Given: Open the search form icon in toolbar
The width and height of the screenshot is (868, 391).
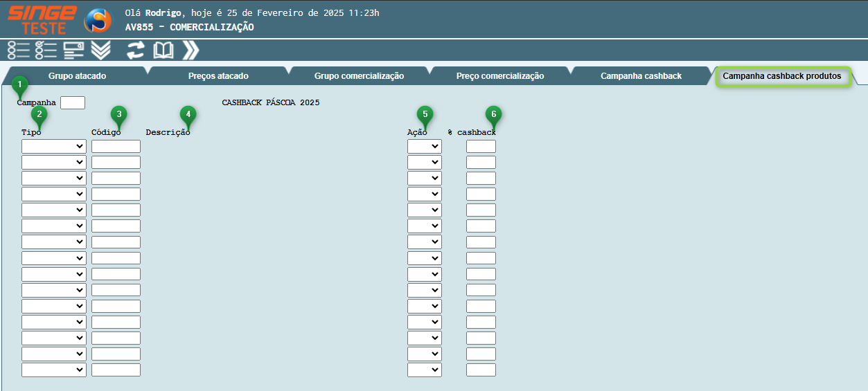Looking at the screenshot, I should [x=73, y=50].
